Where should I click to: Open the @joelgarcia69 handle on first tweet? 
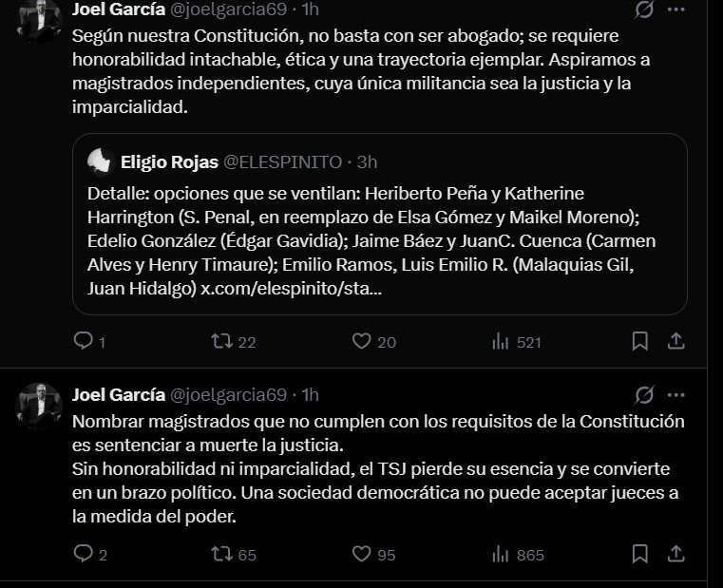tap(227, 9)
